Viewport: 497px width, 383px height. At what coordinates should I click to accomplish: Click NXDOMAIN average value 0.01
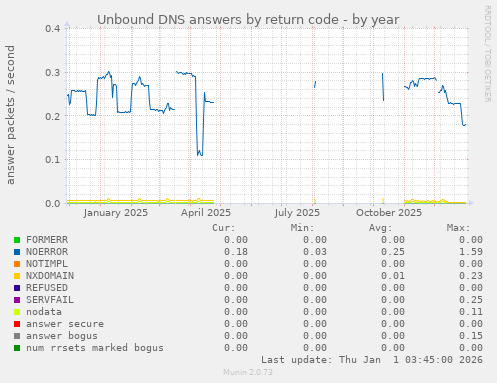(x=393, y=276)
